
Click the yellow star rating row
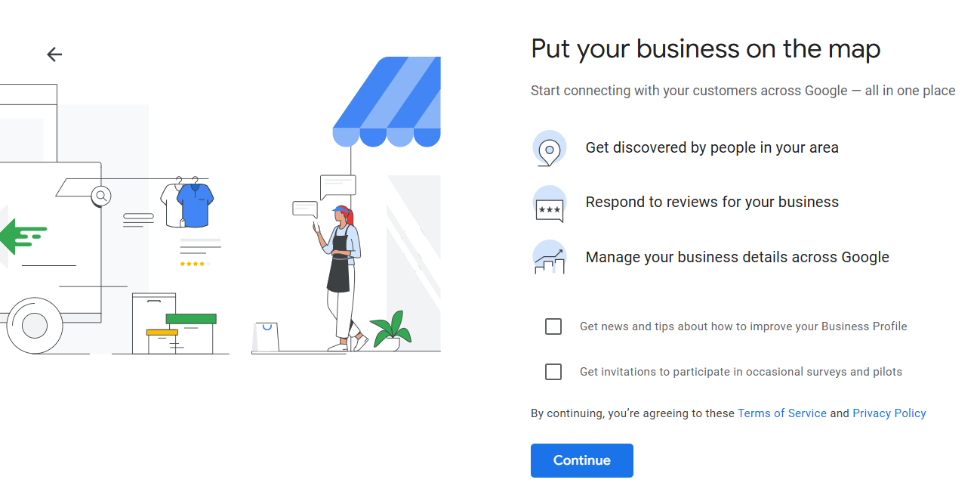194,264
